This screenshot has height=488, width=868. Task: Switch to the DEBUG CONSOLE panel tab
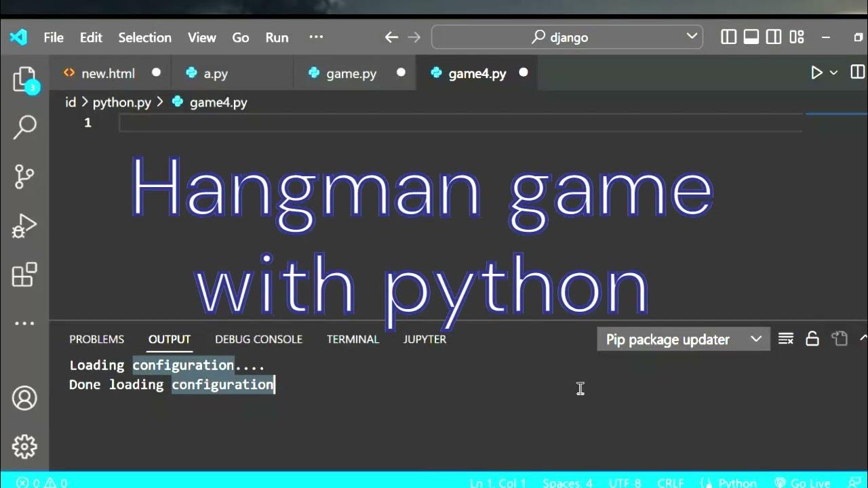point(258,339)
